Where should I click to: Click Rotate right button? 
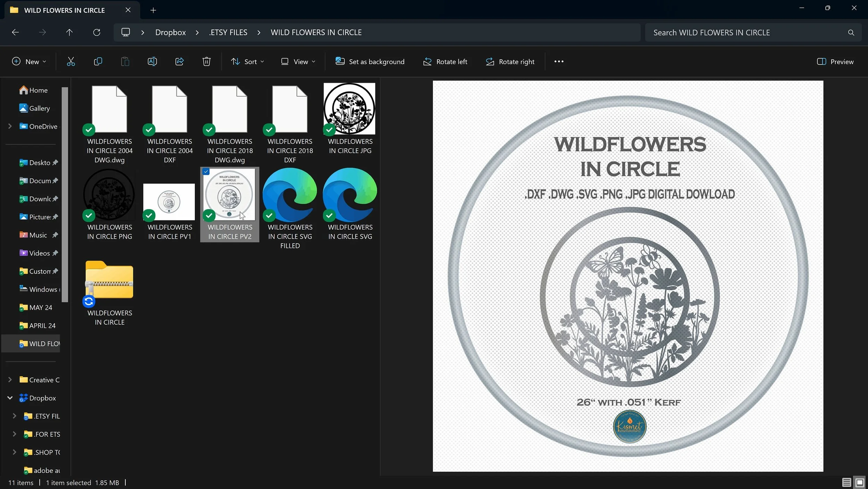pos(510,62)
